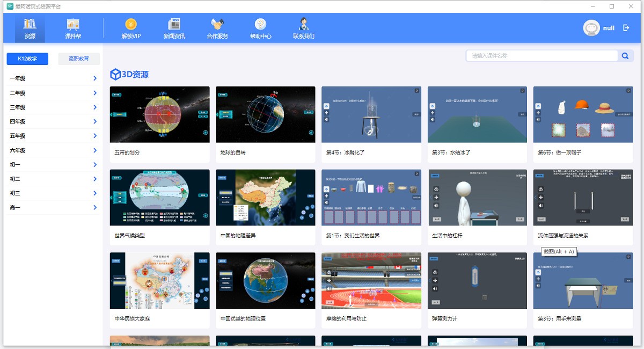The image size is (644, 349).
Task: Click the logout icon beside null
Action: [626, 28]
